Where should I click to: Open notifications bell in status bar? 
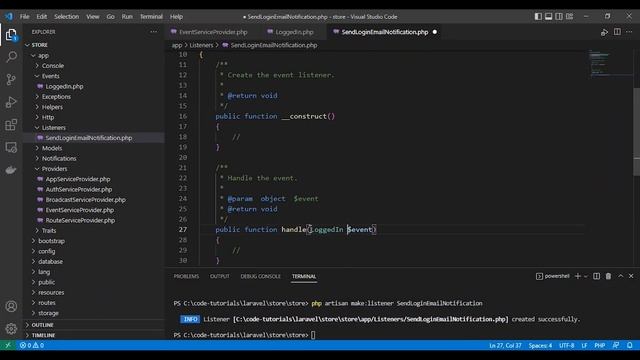[630, 345]
